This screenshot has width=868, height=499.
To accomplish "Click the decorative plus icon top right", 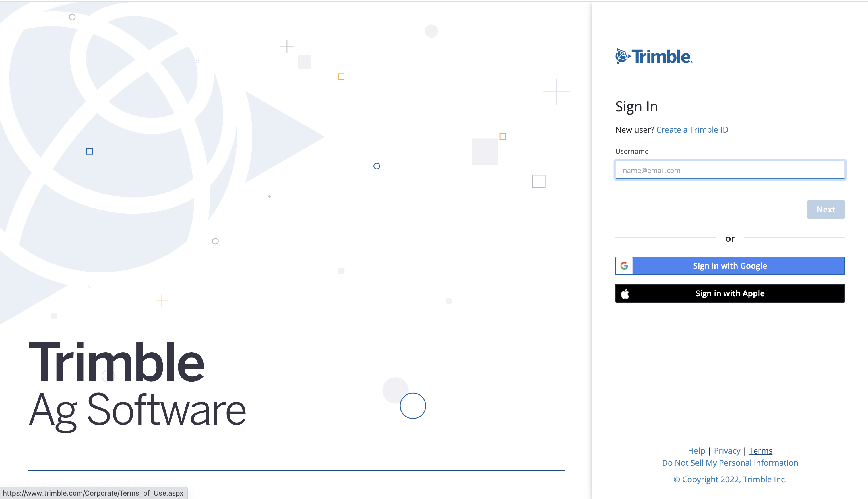I will coord(557,92).
